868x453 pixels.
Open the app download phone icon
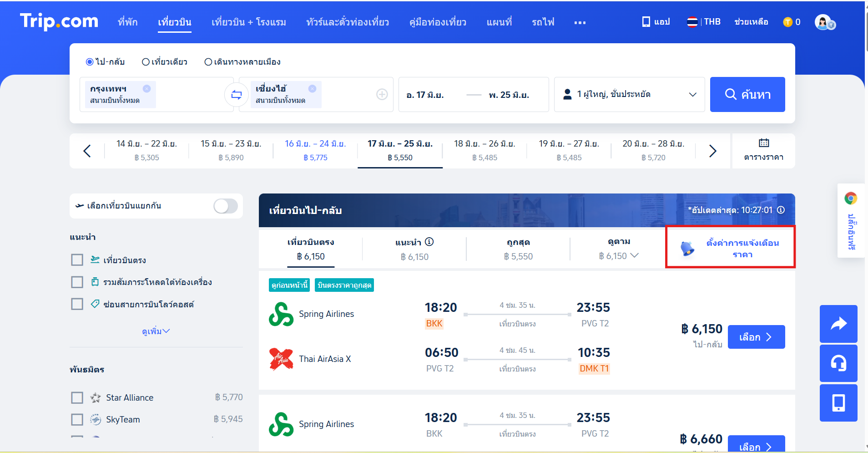tap(646, 22)
